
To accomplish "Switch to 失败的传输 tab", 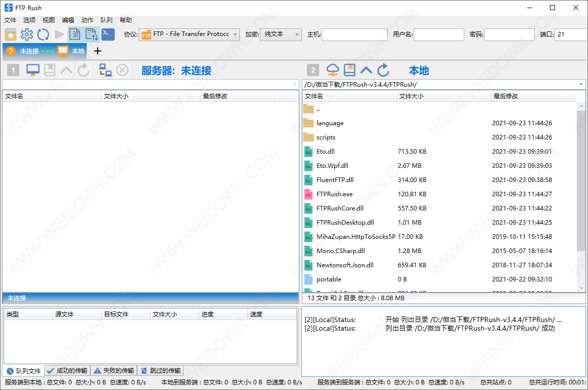I will (x=114, y=371).
